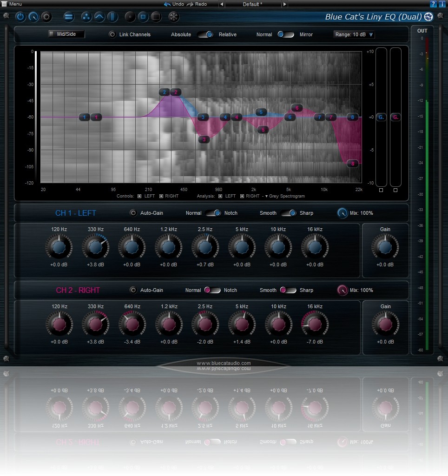The height and width of the screenshot is (476, 448).
Task: Click the dial knob icon in toolbar
Action: (x=33, y=17)
